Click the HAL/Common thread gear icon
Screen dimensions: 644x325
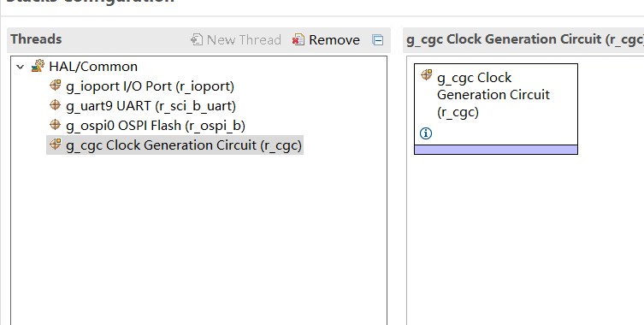[x=38, y=66]
